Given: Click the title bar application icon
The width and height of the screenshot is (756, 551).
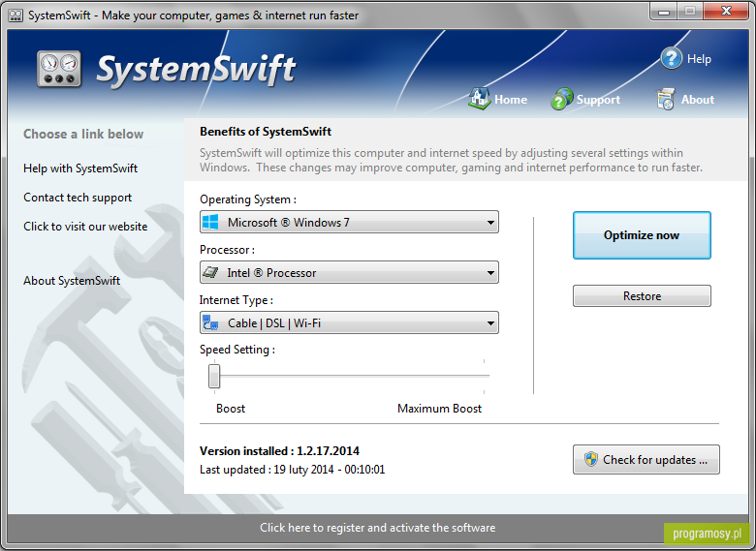Looking at the screenshot, I should (16, 15).
